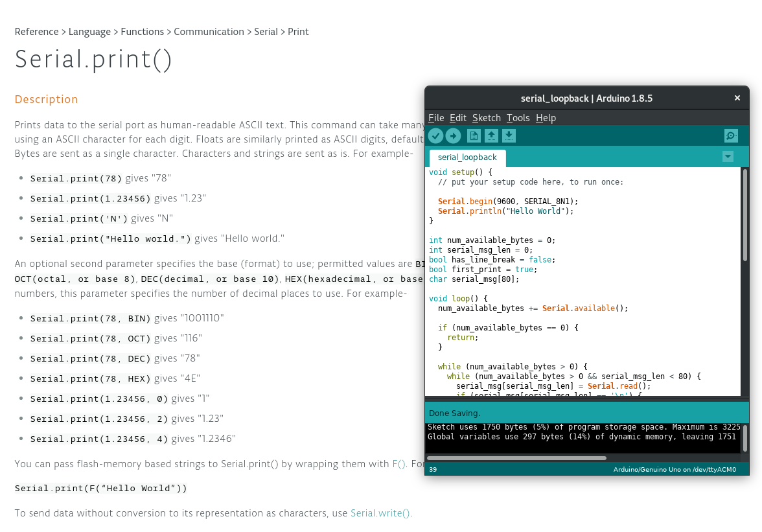Screen dimensions: 762x532
Task: Click the Serial.print(1.23456) gives "1.23" example
Action: [118, 198]
